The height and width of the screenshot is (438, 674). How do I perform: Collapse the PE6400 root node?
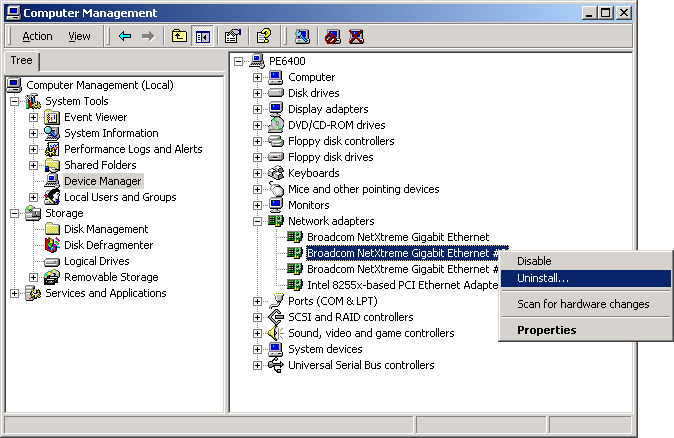click(238, 61)
